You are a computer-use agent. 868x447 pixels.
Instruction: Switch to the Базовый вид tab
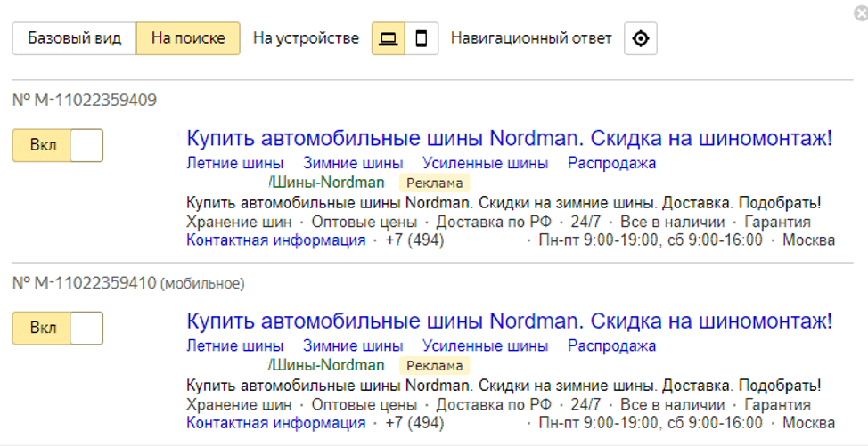[74, 38]
